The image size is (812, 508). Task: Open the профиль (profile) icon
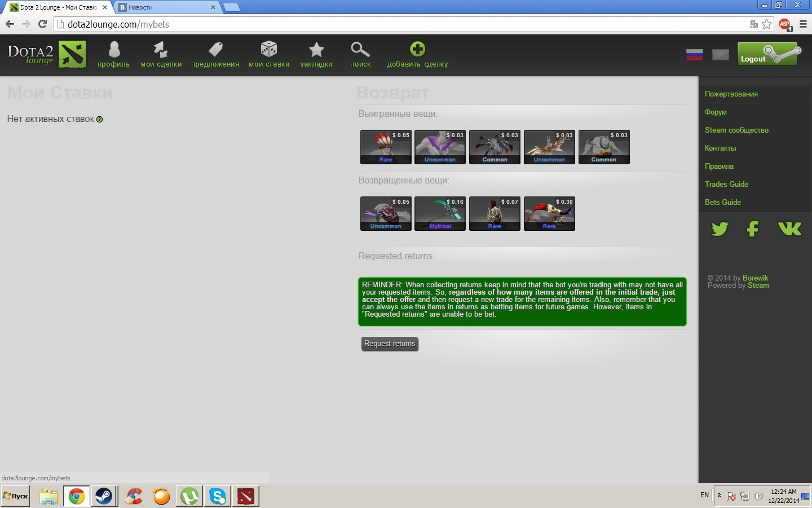tap(114, 50)
